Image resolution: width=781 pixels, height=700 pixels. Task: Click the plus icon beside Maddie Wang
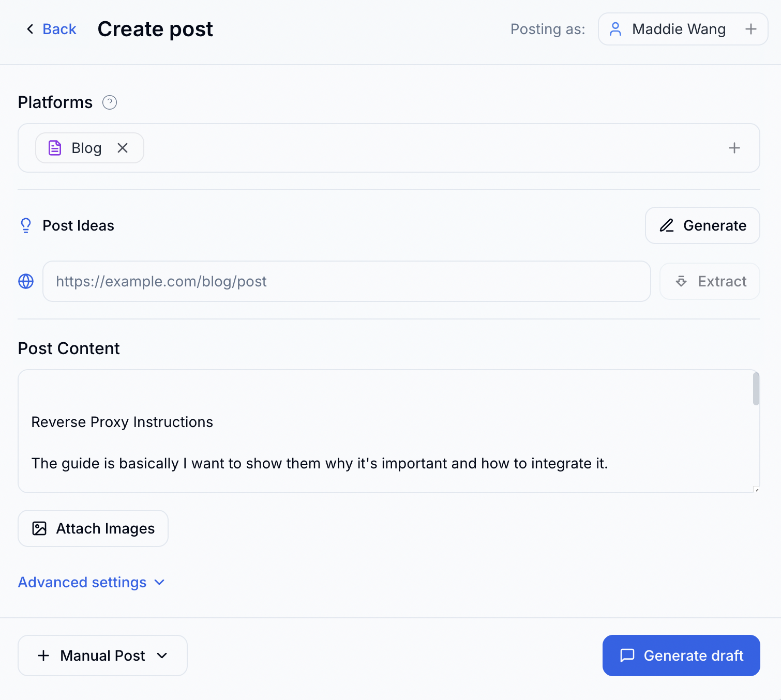coord(750,29)
